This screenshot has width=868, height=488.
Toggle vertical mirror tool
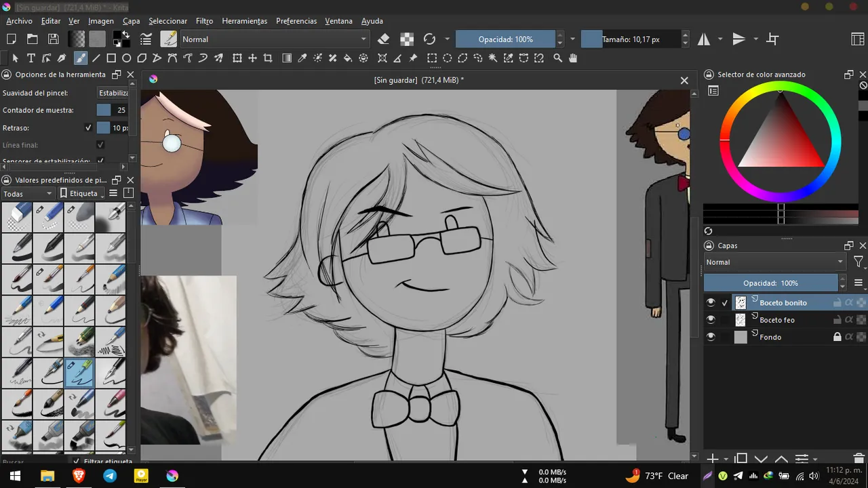click(739, 39)
